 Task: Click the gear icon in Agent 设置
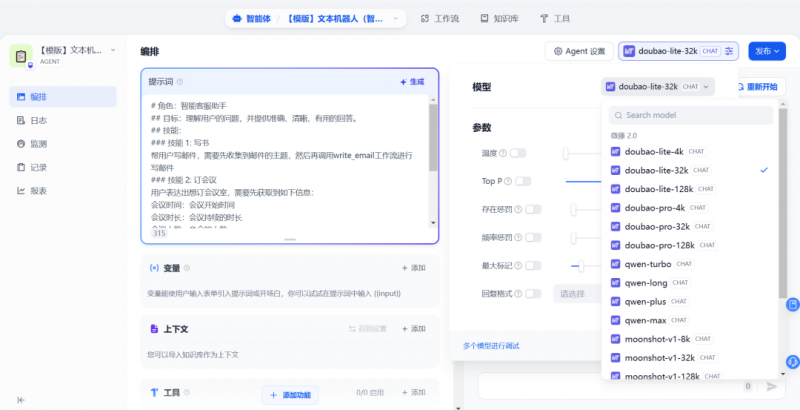558,51
